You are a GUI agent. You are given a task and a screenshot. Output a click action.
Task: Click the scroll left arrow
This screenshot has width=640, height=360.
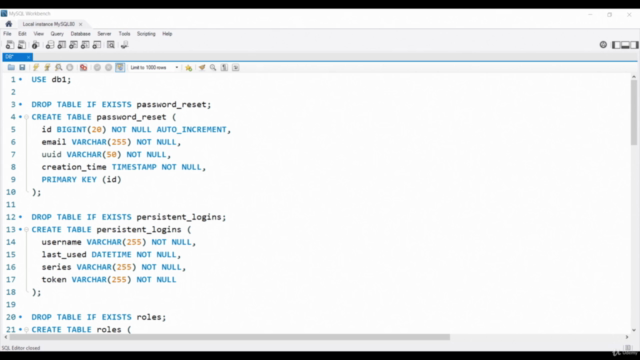[6, 337]
